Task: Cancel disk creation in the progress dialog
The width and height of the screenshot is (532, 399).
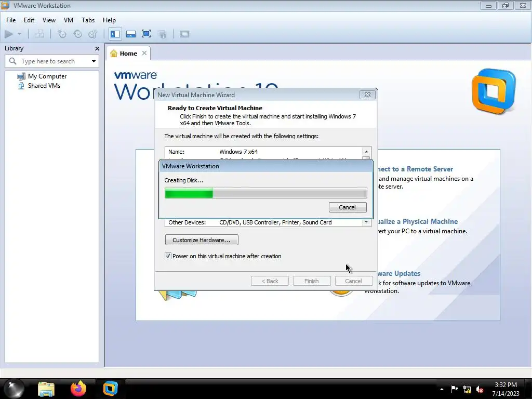Action: [x=348, y=207]
